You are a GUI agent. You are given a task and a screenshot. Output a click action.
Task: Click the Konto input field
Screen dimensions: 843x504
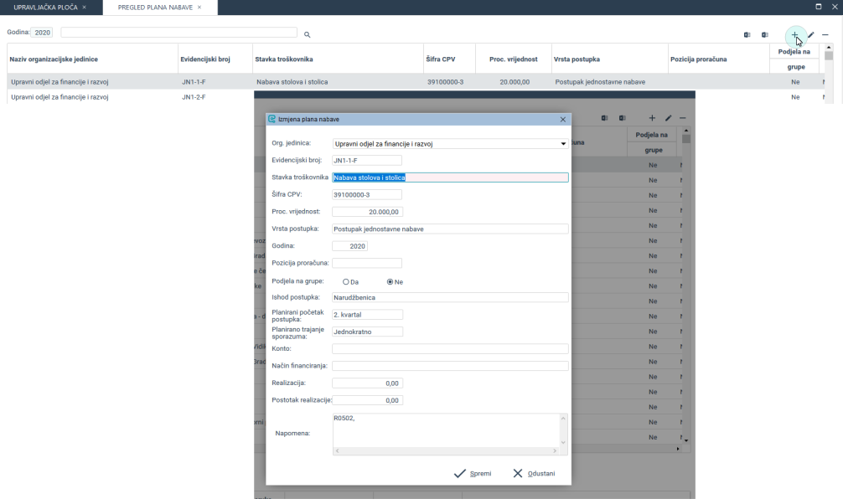(x=450, y=349)
